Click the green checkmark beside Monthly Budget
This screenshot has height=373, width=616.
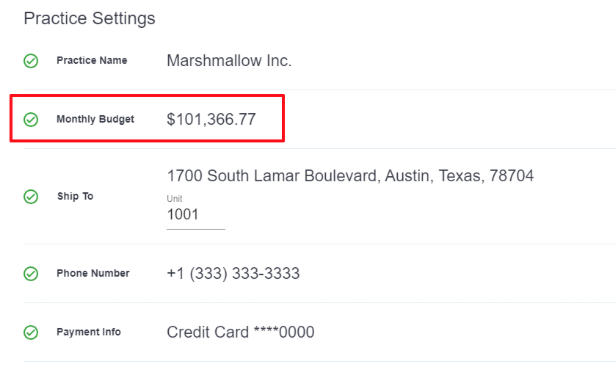pos(31,119)
